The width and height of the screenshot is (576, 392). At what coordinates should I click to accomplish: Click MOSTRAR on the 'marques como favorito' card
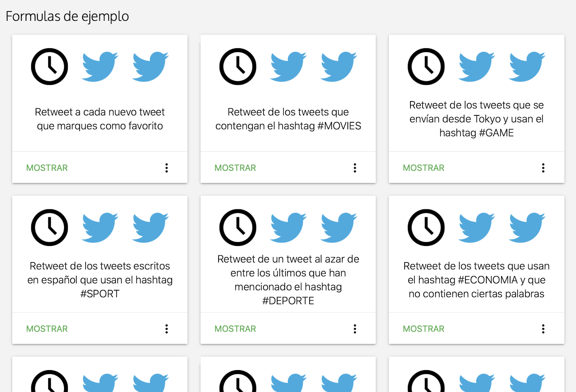pyautogui.click(x=47, y=168)
